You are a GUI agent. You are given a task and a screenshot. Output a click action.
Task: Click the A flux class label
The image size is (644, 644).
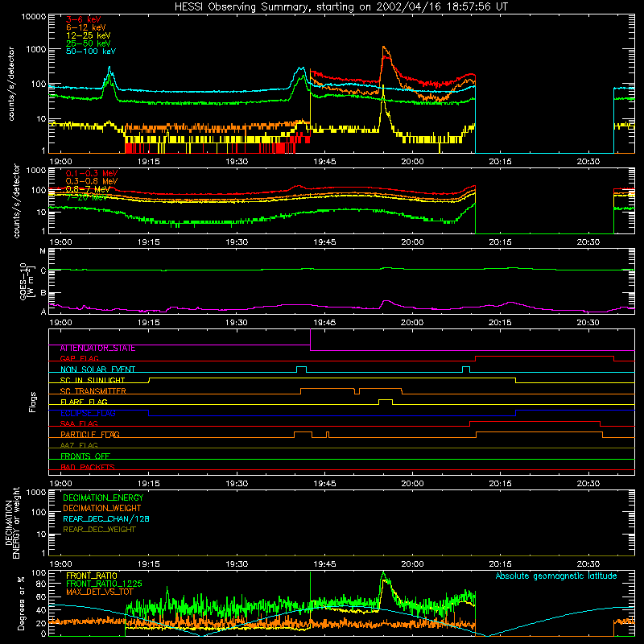coord(43,312)
